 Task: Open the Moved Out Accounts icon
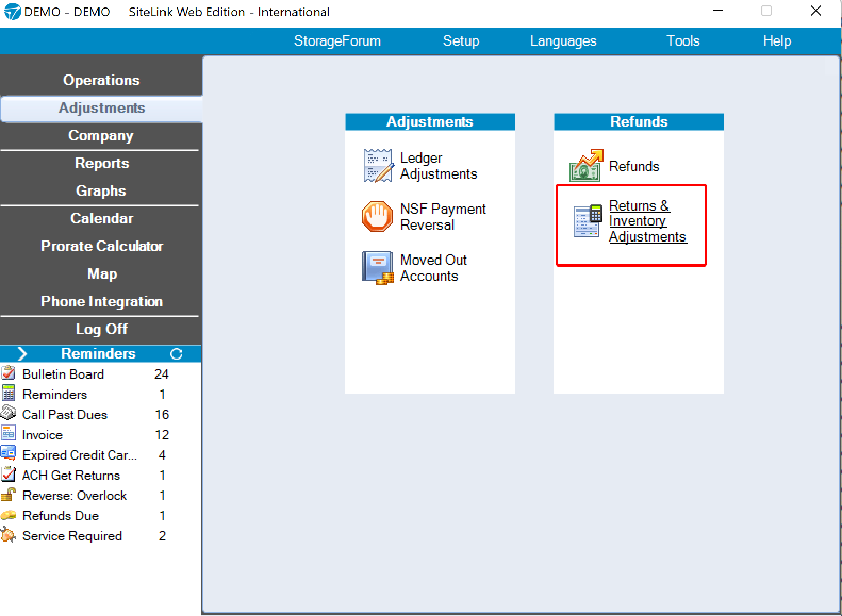[378, 268]
